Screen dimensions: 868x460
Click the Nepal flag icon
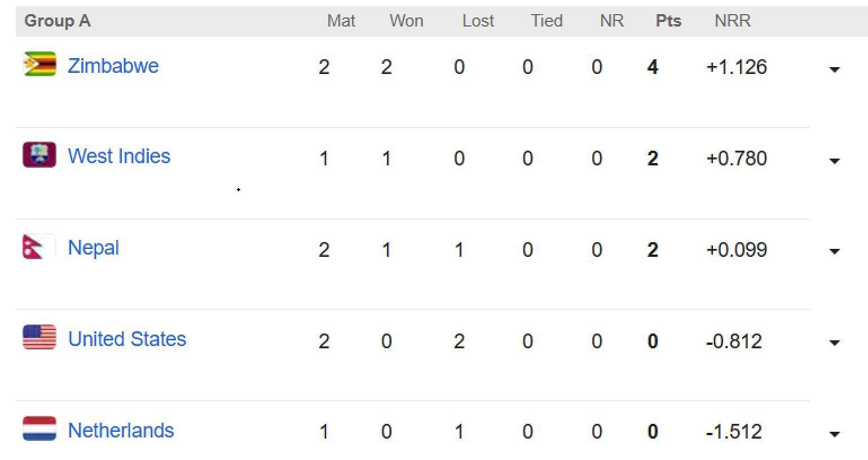(x=39, y=247)
